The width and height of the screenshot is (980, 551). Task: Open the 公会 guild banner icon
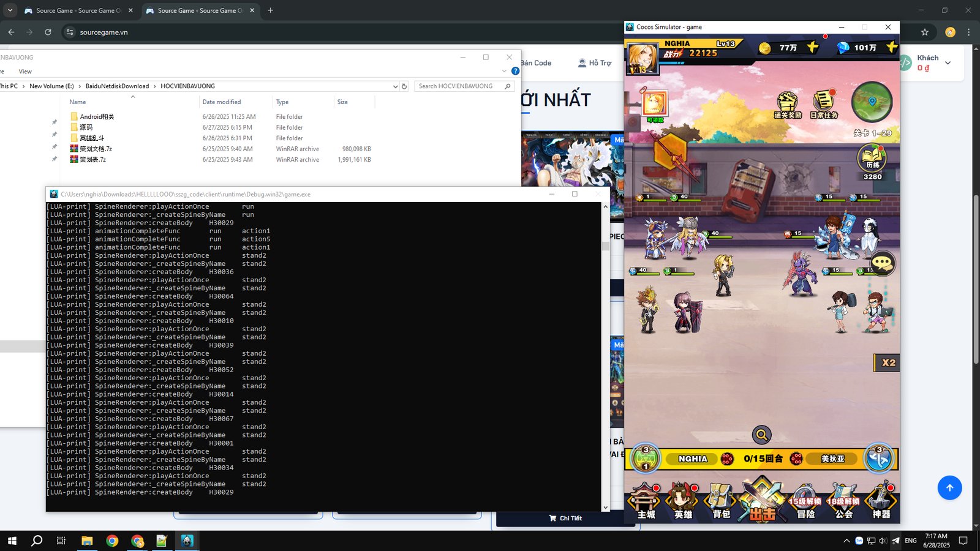click(843, 501)
